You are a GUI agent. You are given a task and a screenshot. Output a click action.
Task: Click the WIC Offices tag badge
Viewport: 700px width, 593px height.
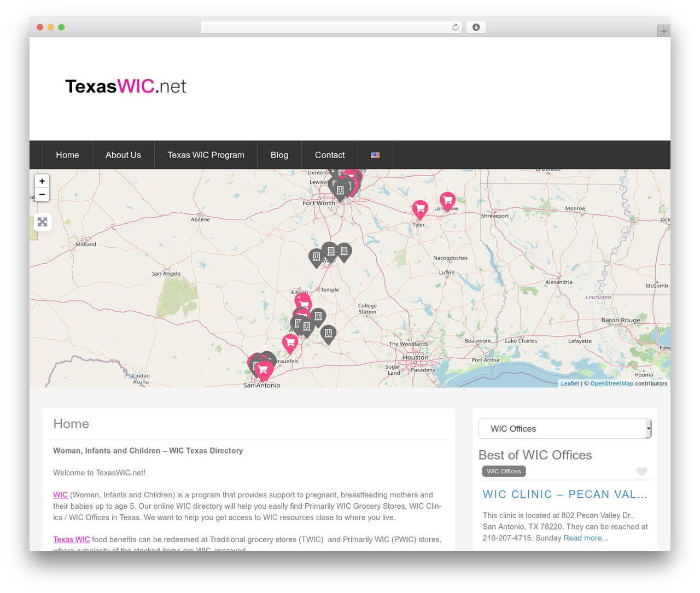click(504, 471)
